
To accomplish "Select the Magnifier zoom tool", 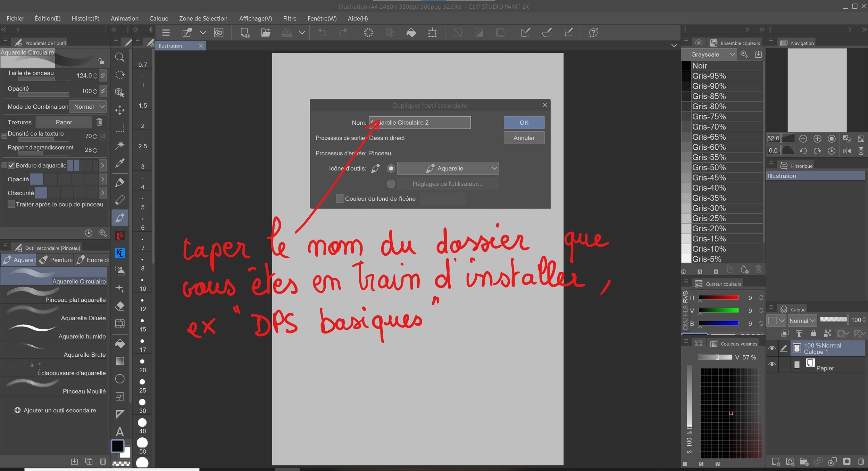I will [x=120, y=57].
